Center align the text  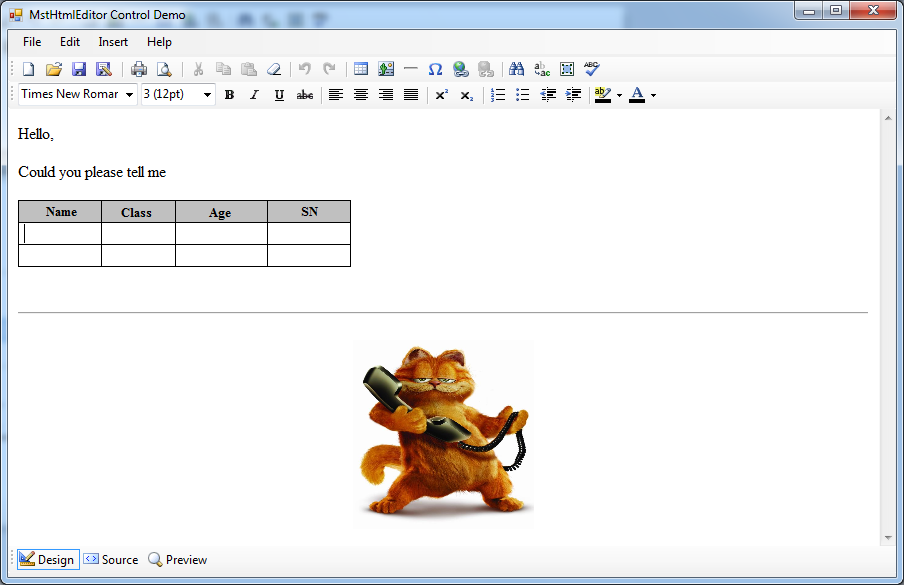361,95
